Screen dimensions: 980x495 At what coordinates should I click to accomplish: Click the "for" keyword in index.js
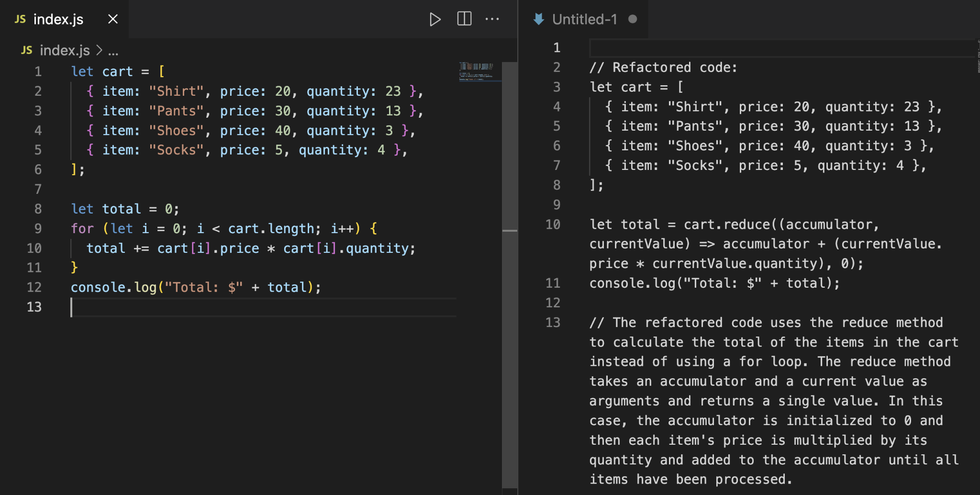pos(82,228)
